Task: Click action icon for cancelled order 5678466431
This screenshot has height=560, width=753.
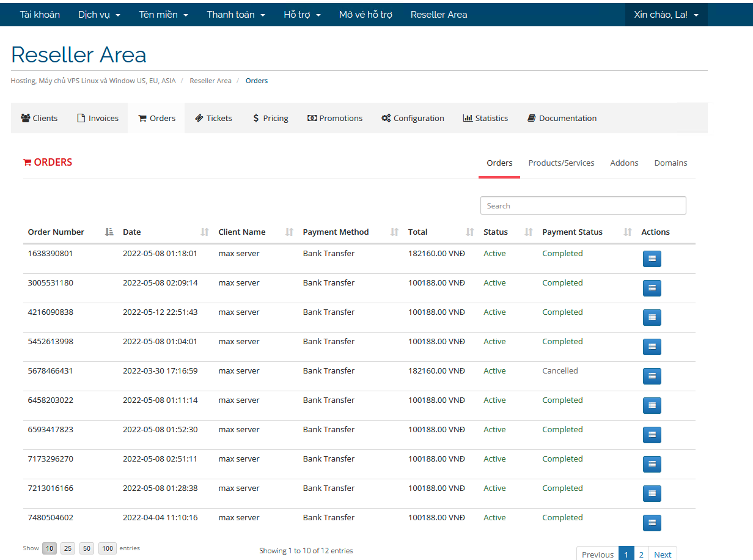Action: (652, 376)
